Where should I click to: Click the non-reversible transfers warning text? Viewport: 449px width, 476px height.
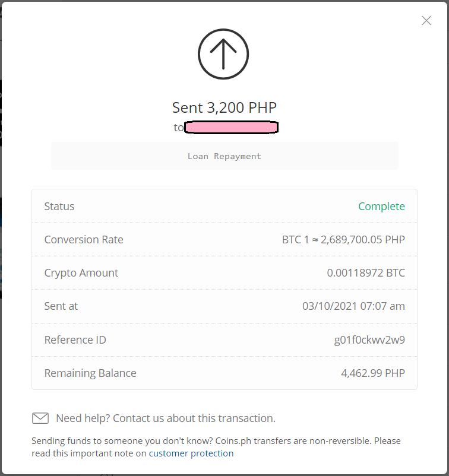click(216, 447)
